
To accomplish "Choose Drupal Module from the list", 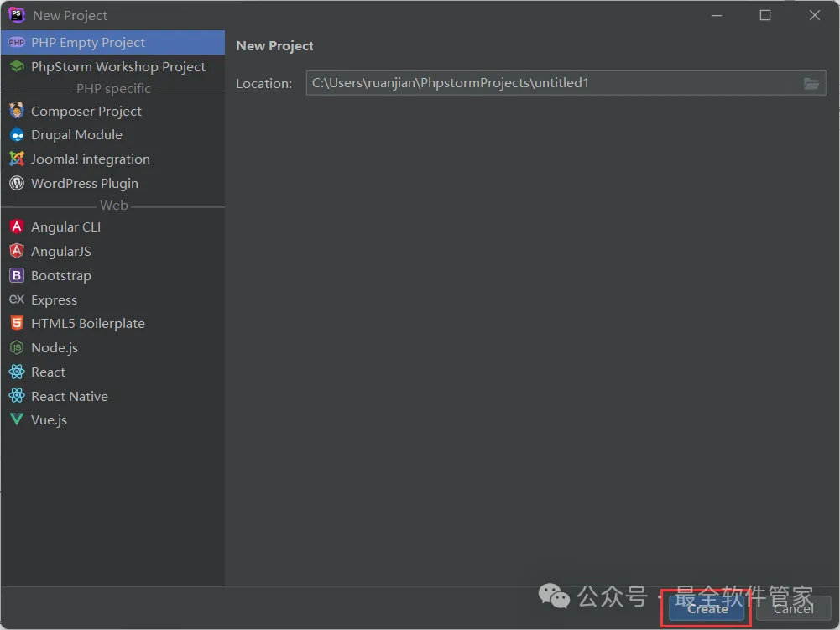I will pos(113,134).
